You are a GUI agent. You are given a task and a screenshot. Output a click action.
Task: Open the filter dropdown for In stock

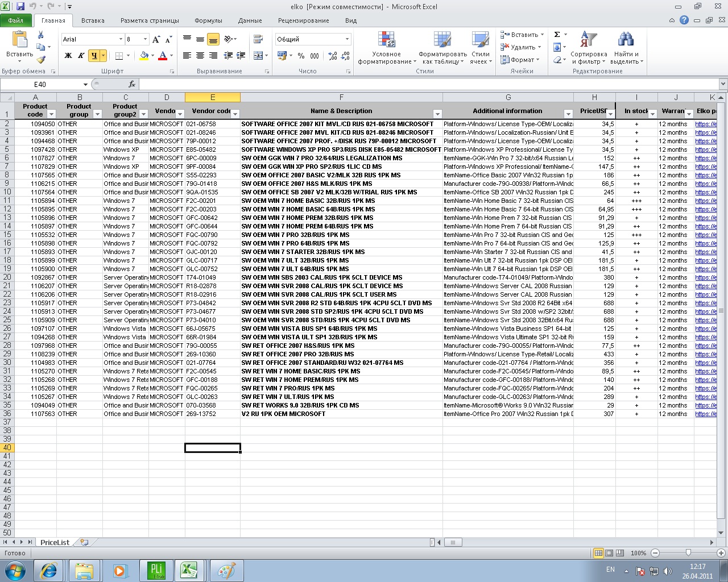click(652, 114)
